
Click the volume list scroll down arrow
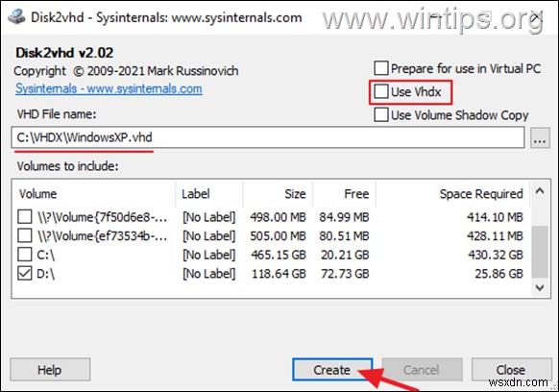540,287
